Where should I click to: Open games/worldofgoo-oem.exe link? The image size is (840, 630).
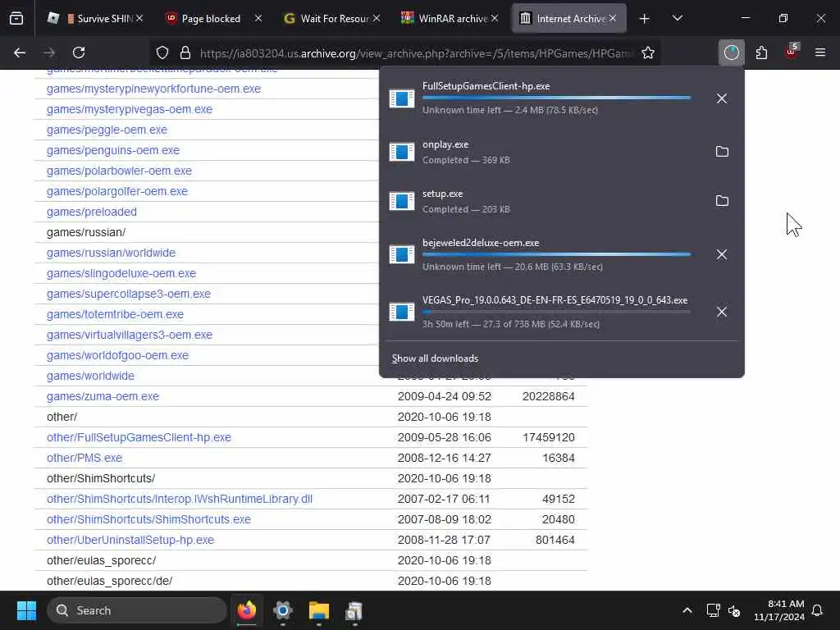tap(117, 355)
